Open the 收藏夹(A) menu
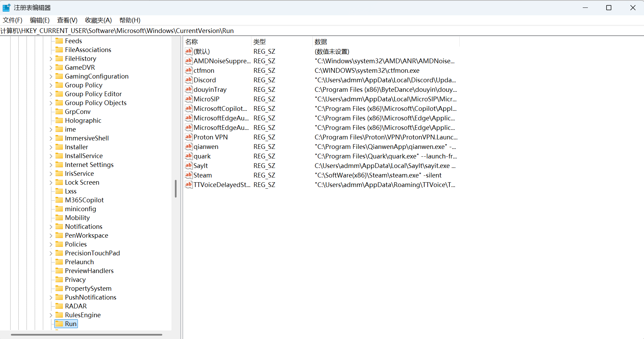 98,20
